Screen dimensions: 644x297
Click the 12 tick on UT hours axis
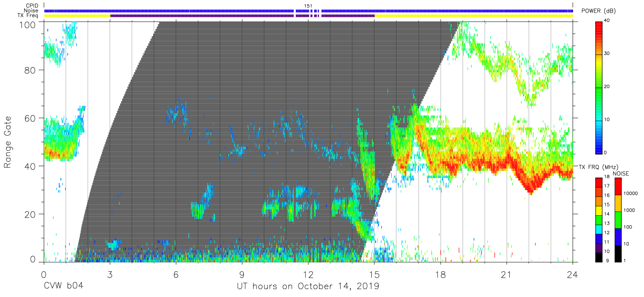pyautogui.click(x=308, y=274)
